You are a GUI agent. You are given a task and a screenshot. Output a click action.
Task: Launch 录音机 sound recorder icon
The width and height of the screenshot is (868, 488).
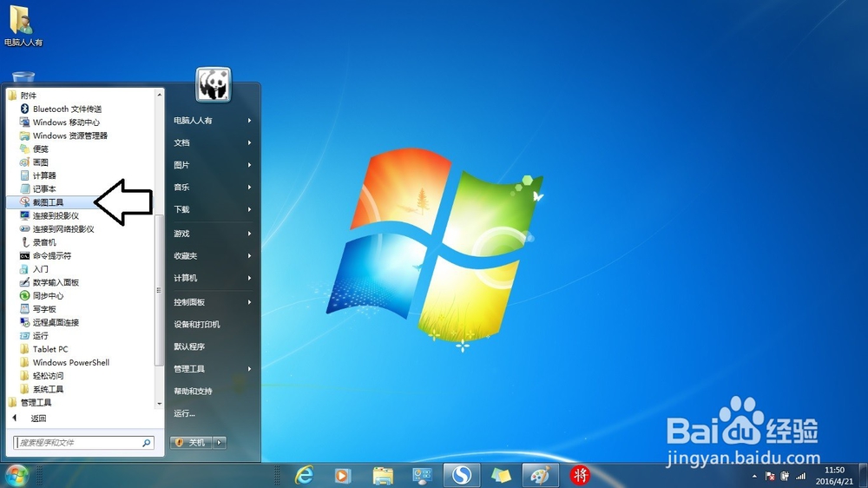[24, 242]
